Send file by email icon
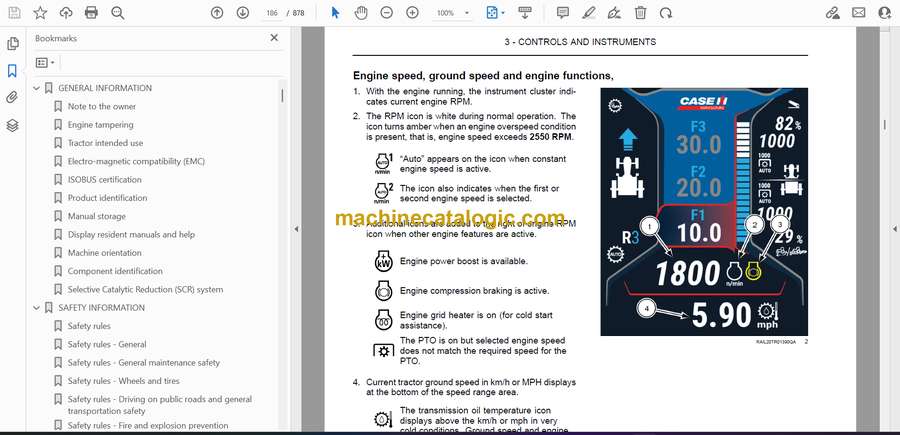900x435 pixels. (859, 13)
